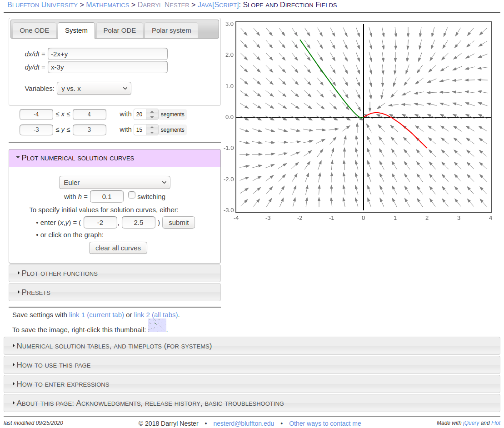Switch to the One ODE tab
Viewport: 504px width, 428px height.
(34, 30)
